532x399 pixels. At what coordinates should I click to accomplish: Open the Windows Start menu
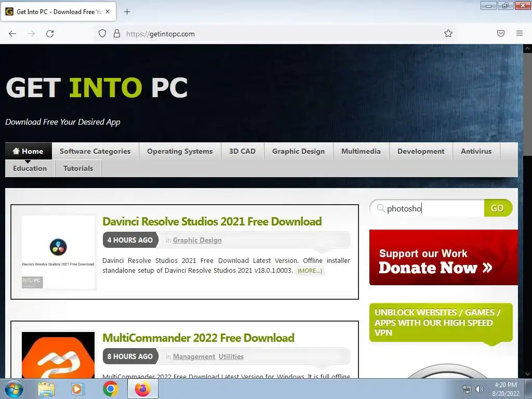14,389
